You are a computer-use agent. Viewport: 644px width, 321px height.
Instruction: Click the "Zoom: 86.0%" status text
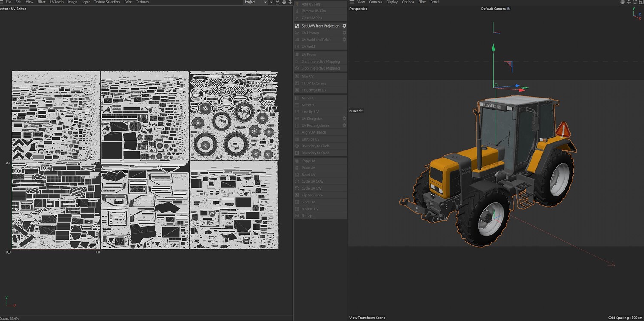pos(9,318)
